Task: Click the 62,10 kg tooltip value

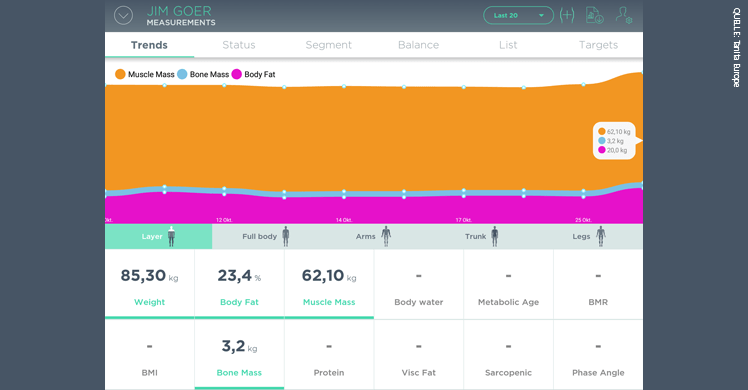Action: click(x=618, y=132)
